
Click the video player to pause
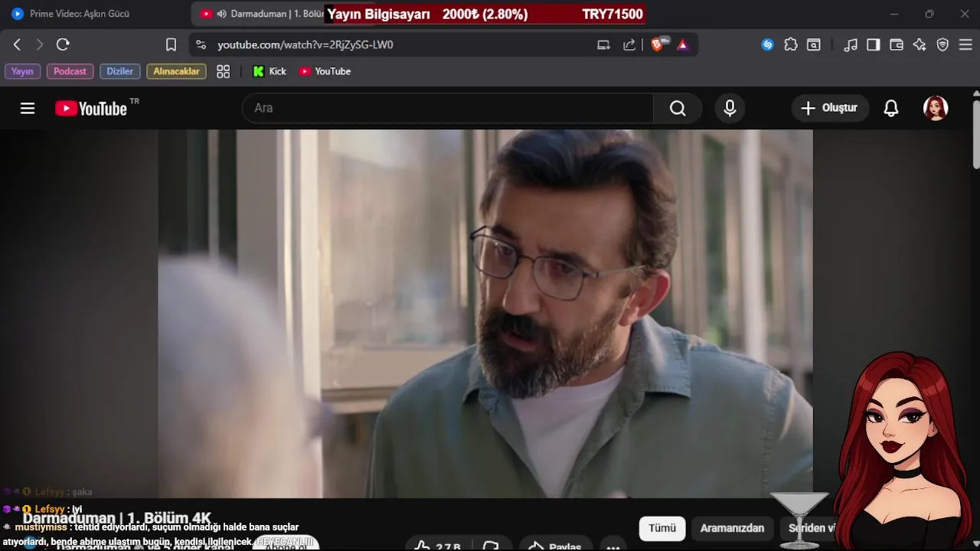click(485, 314)
